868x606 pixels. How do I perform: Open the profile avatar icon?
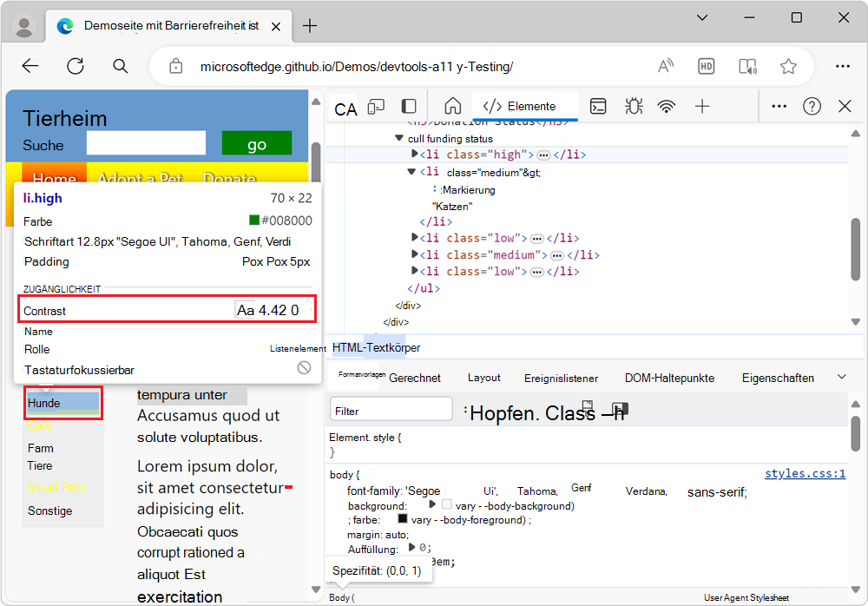(x=23, y=26)
